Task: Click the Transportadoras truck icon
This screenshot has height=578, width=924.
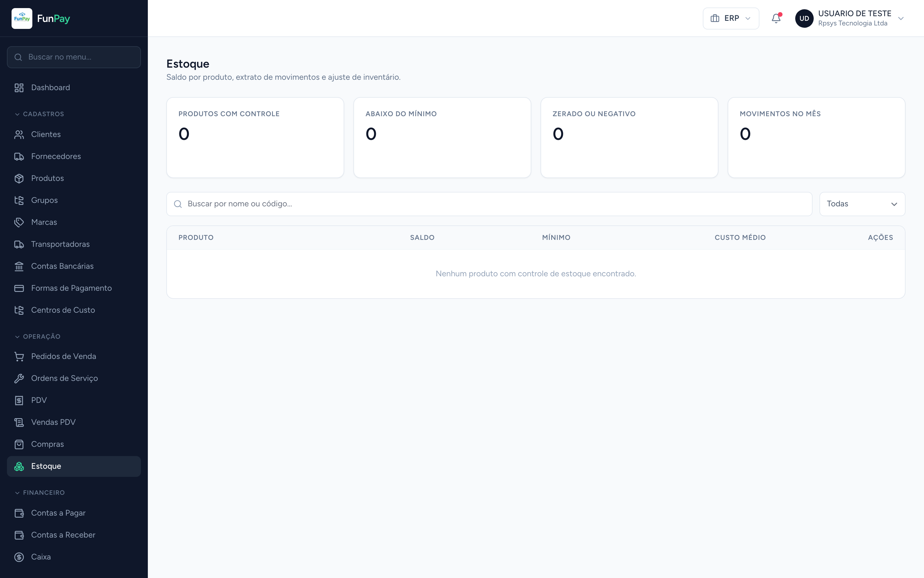Action: coord(19,244)
